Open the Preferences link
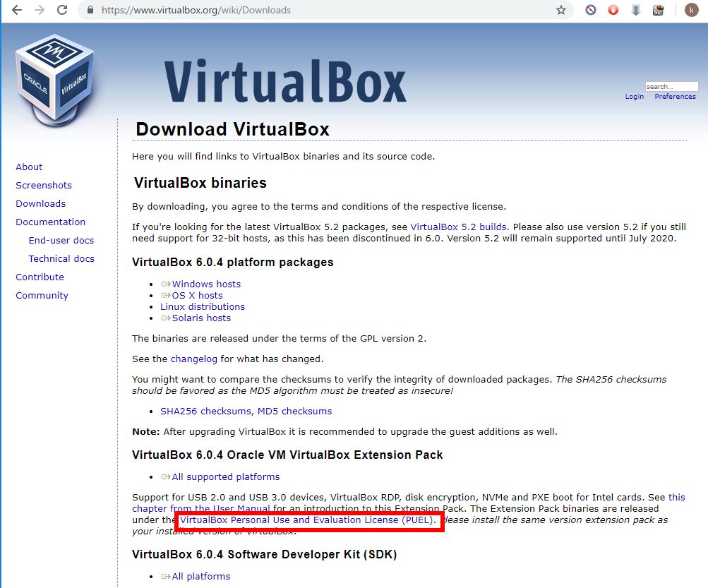Viewport: 708px width, 588px height. [x=675, y=97]
